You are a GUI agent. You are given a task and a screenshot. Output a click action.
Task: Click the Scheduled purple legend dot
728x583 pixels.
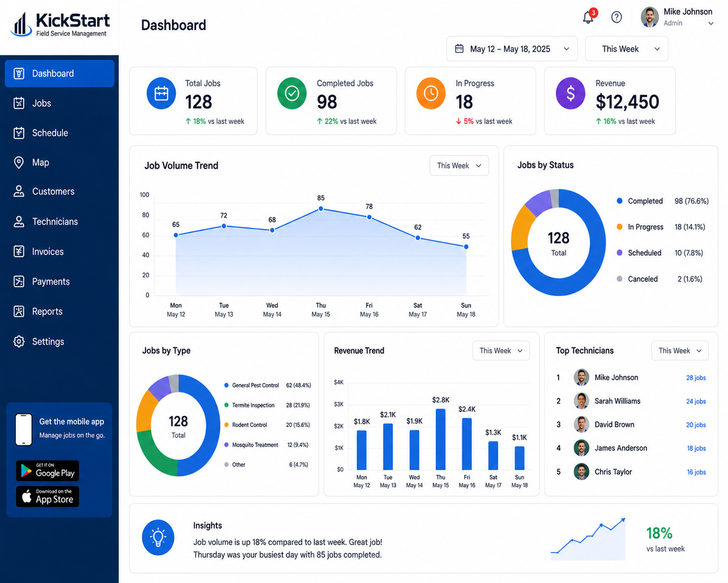[619, 253]
